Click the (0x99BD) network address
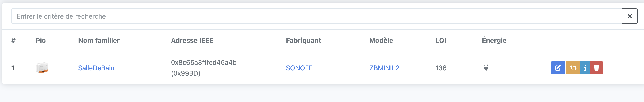This screenshot has height=102, width=644. pyautogui.click(x=186, y=73)
